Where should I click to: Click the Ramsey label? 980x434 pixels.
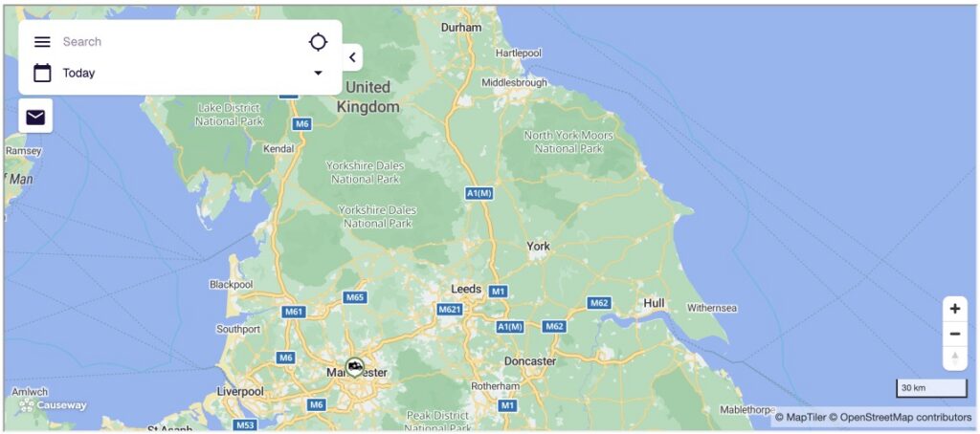24,151
